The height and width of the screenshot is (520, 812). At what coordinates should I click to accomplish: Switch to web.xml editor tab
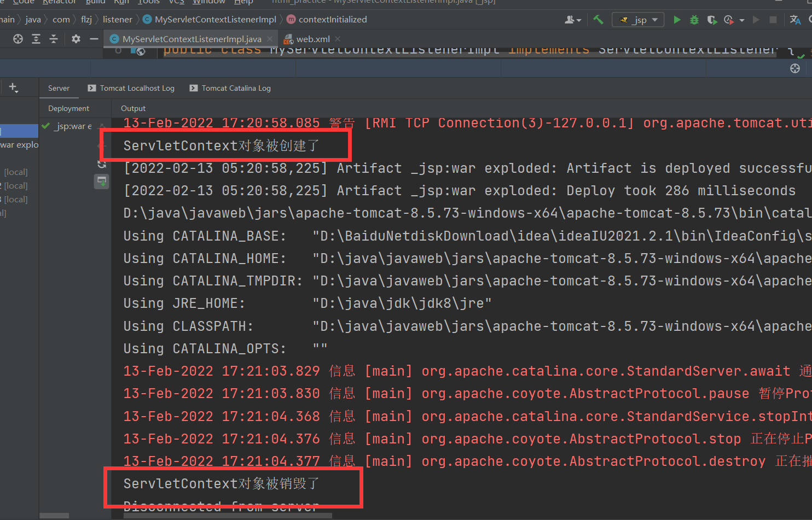(307, 39)
